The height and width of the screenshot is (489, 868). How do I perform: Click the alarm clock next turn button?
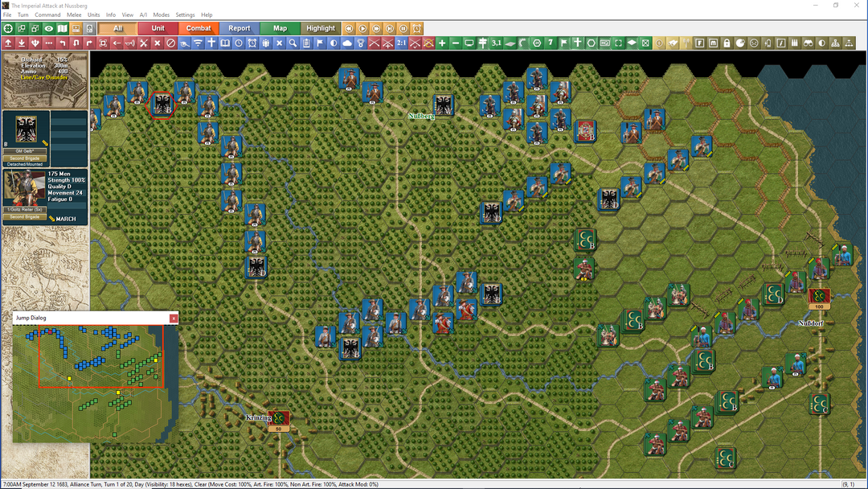point(417,28)
